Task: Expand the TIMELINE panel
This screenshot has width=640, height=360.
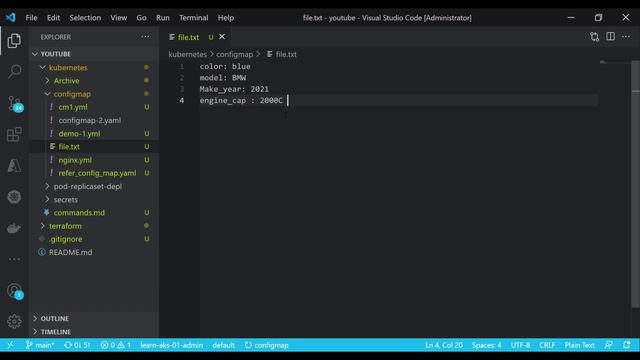Action: (x=94, y=332)
